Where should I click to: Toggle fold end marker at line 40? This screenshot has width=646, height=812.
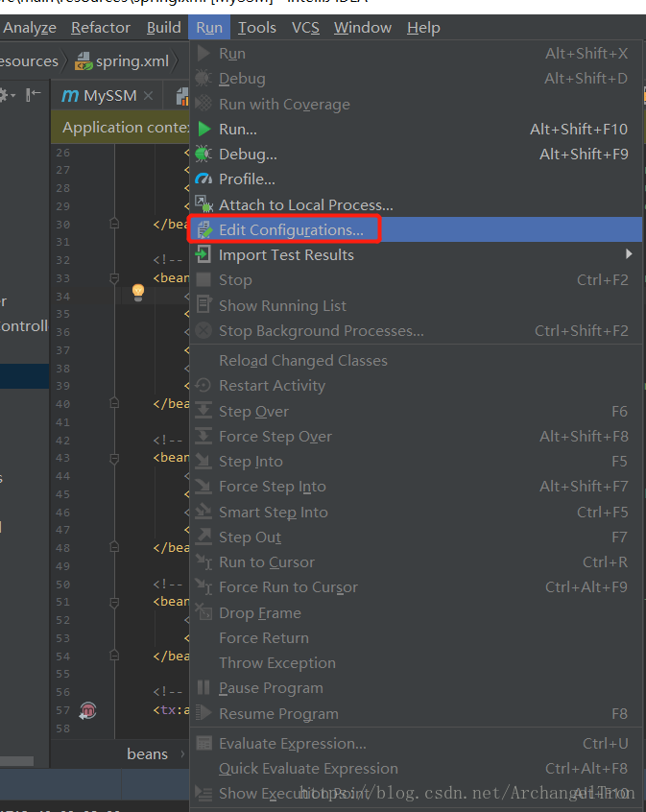114,403
